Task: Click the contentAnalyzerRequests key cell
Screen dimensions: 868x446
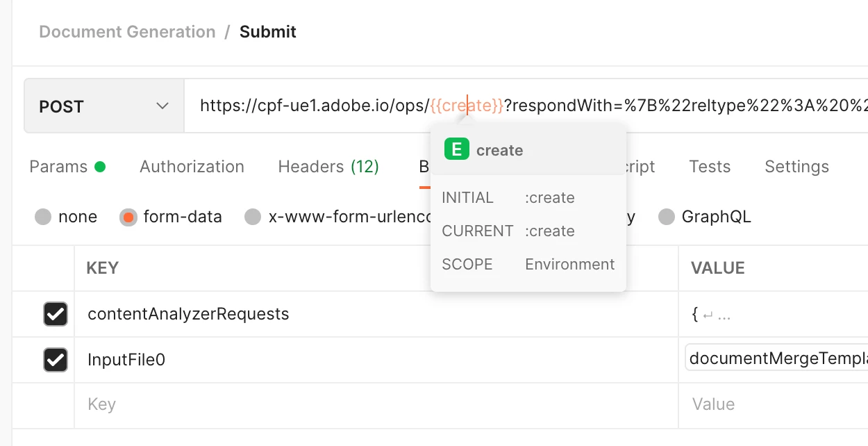Action: pos(188,314)
